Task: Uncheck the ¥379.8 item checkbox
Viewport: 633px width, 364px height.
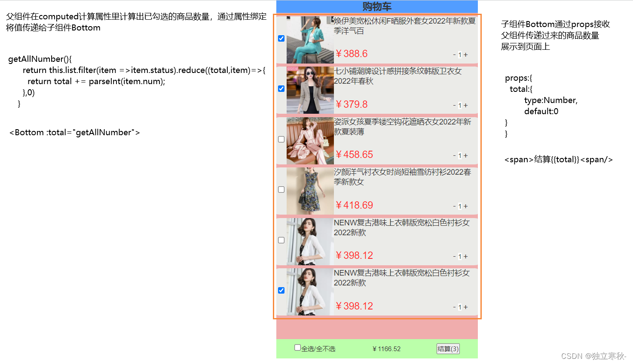Action: [281, 89]
